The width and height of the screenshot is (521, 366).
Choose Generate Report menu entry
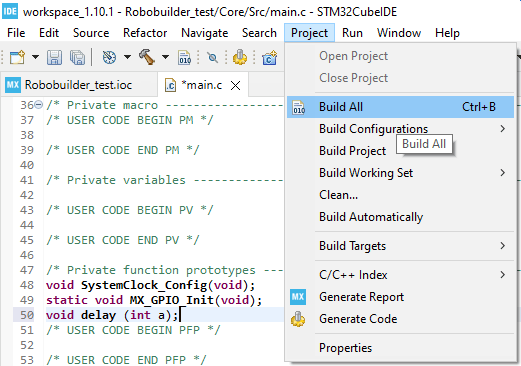[x=400, y=297]
